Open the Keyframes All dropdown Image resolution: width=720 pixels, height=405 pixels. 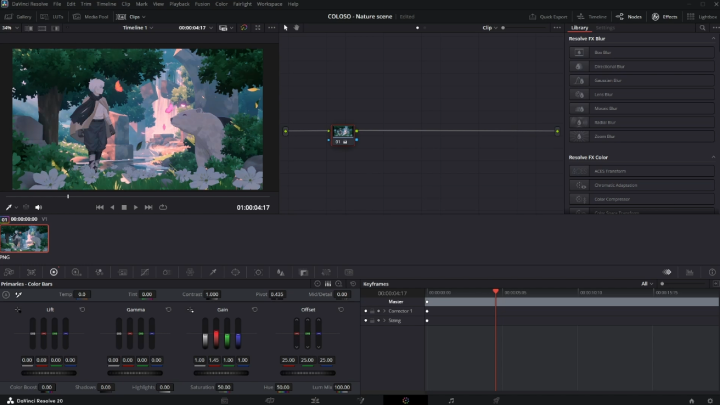pos(647,284)
